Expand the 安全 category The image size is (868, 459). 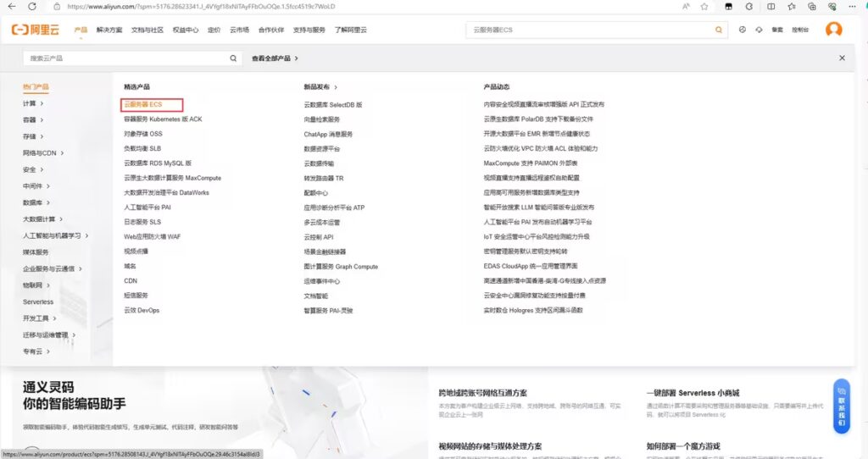(33, 169)
